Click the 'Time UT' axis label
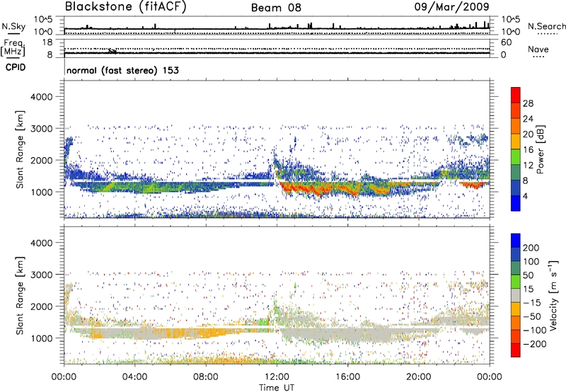The image size is (566, 392). click(x=277, y=388)
